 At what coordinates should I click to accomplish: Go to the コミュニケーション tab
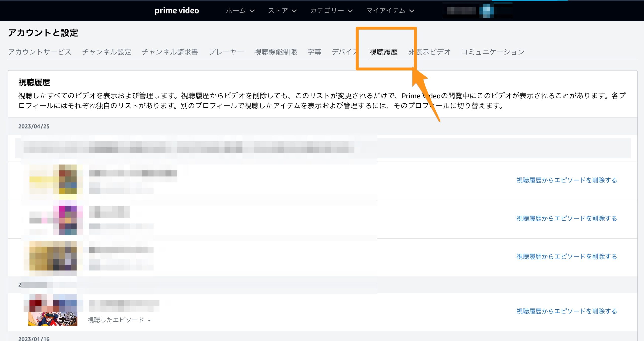pyautogui.click(x=493, y=52)
